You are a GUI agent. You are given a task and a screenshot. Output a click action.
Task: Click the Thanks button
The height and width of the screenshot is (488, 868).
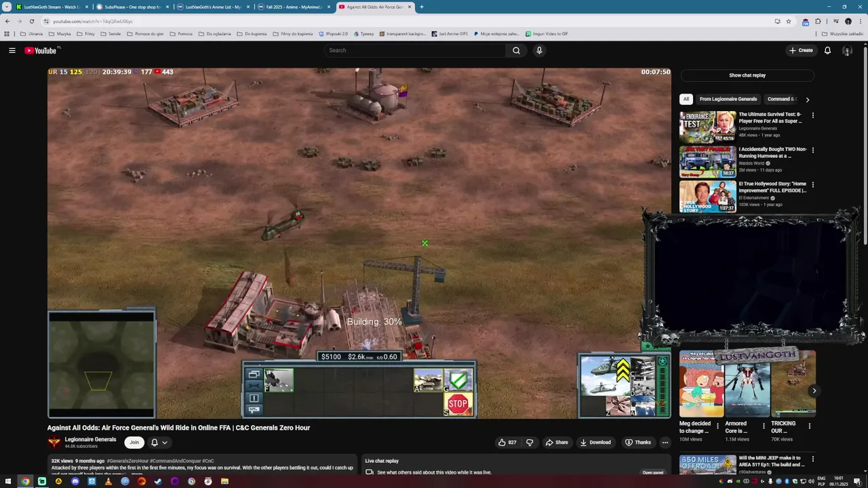click(x=637, y=443)
